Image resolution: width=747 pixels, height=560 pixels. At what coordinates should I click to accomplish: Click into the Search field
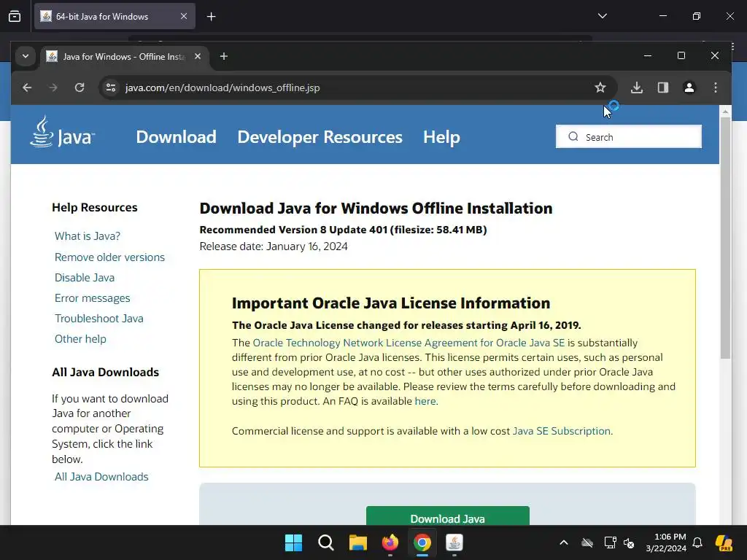tap(629, 136)
